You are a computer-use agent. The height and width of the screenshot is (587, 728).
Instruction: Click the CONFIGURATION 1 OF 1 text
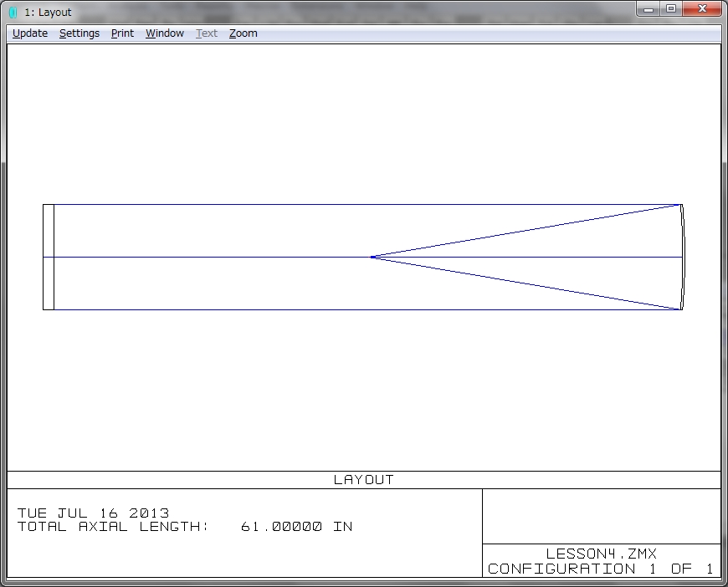pos(600,569)
